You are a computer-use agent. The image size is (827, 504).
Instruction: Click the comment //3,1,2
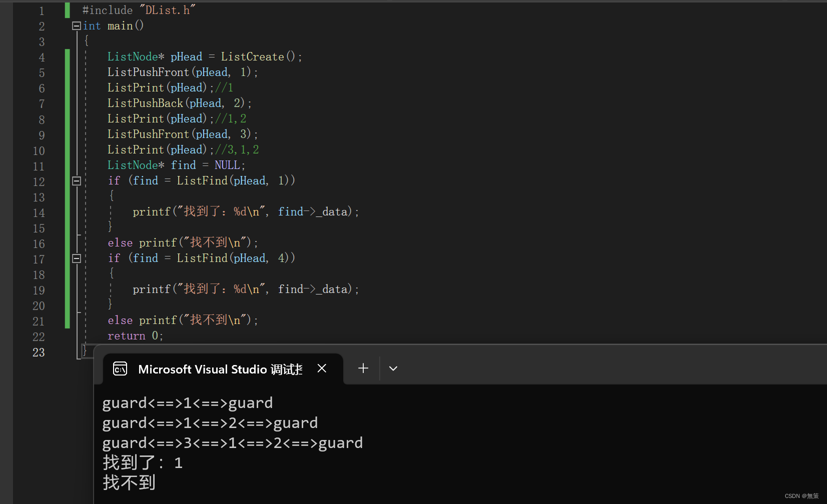[237, 150]
